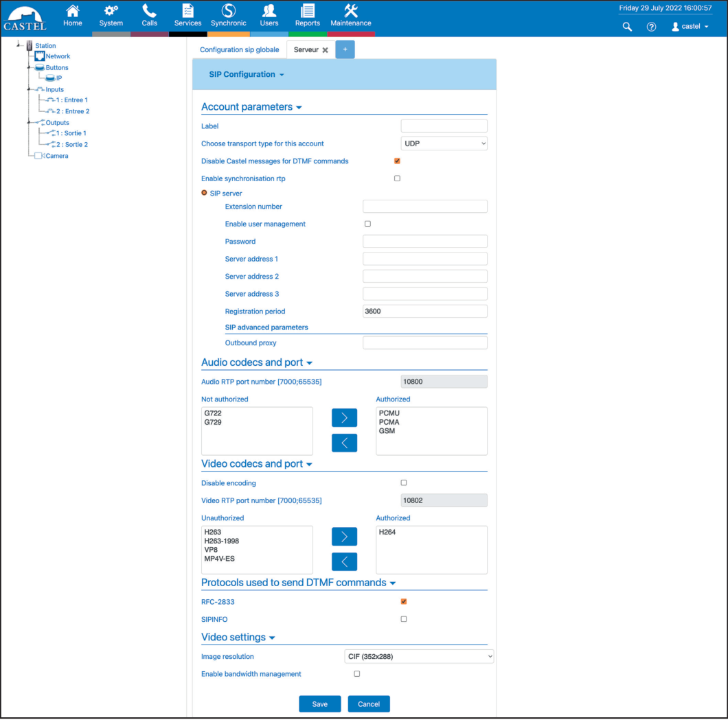Open the Services section
The width and height of the screenshot is (728, 720).
click(187, 15)
